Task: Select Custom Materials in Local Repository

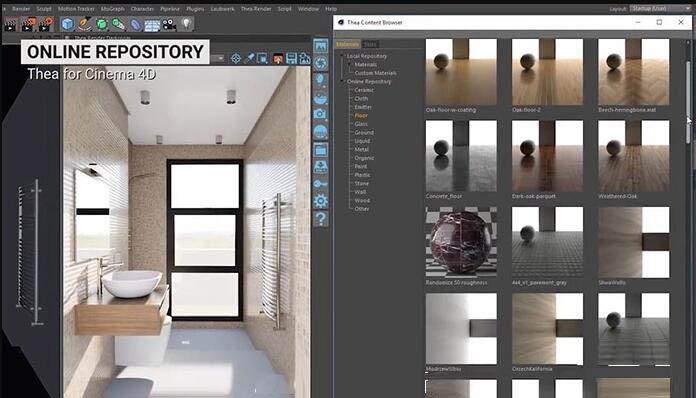Action: (x=375, y=73)
